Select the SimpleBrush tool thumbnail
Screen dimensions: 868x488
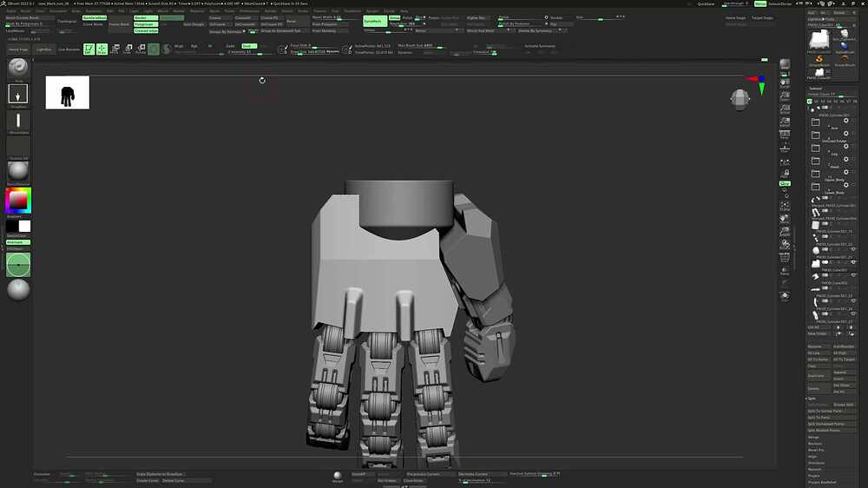pos(819,60)
